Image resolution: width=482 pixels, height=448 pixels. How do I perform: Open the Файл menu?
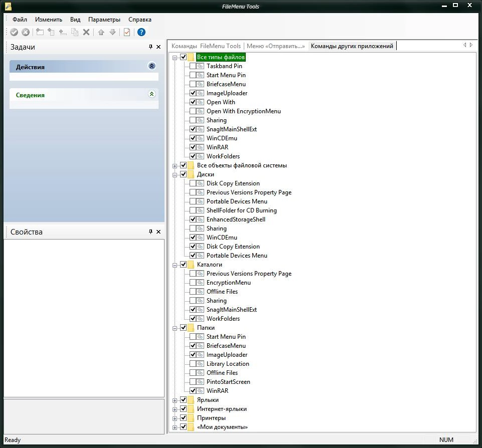pos(20,20)
